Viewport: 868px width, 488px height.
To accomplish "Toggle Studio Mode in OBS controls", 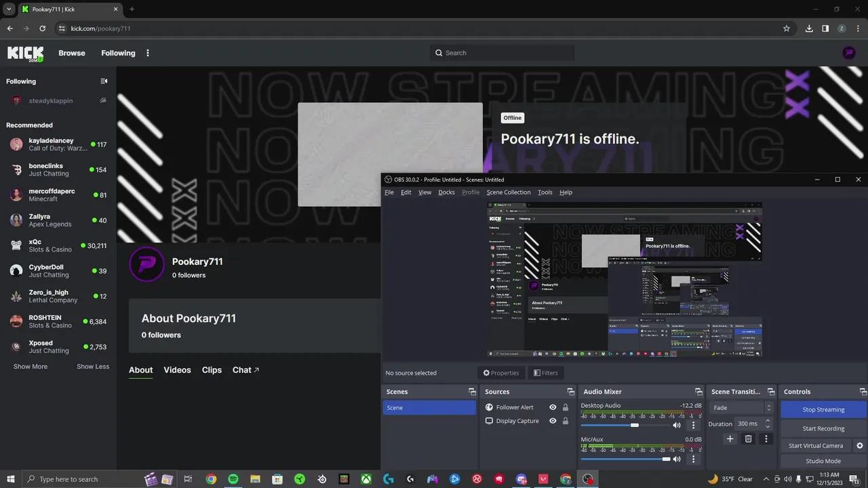I will click(823, 461).
